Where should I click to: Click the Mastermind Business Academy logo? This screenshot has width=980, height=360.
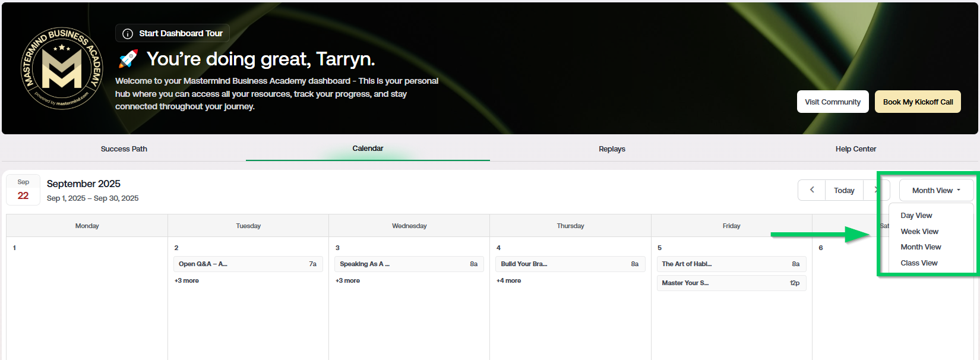pos(62,68)
